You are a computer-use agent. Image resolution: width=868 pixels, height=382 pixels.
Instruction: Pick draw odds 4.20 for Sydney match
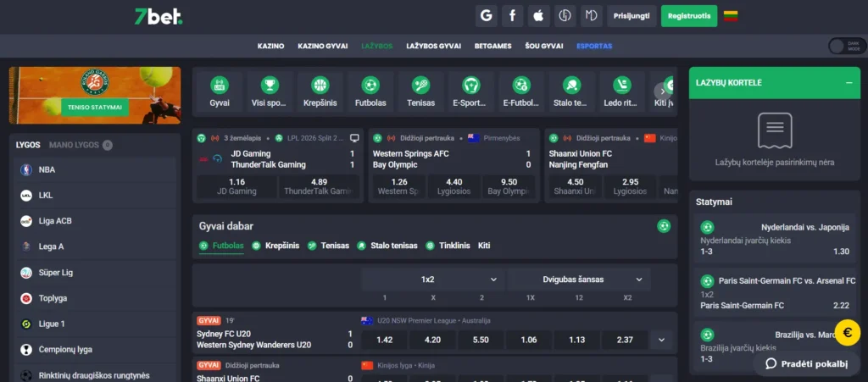[432, 340]
